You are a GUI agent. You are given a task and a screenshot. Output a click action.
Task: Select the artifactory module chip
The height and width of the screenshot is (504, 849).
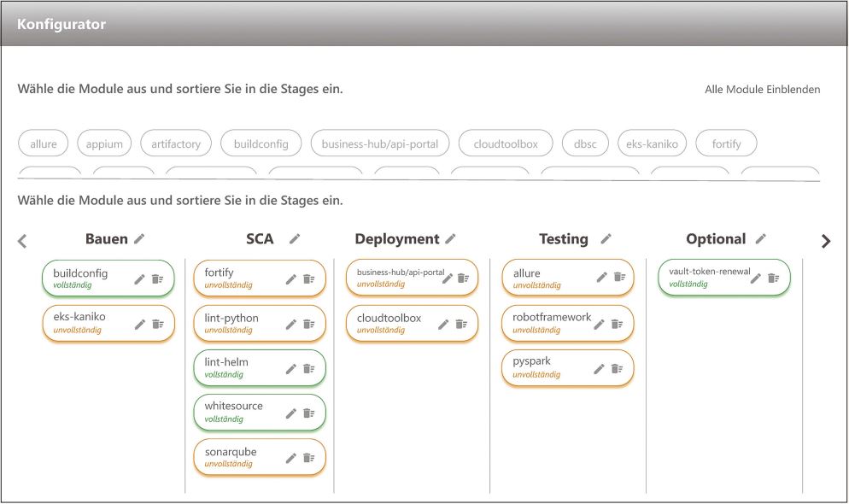coord(176,144)
